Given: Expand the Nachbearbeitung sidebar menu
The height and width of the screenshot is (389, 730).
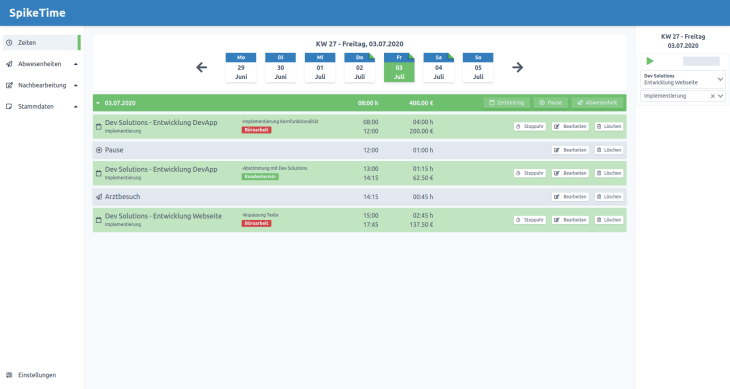Looking at the screenshot, I should [41, 85].
